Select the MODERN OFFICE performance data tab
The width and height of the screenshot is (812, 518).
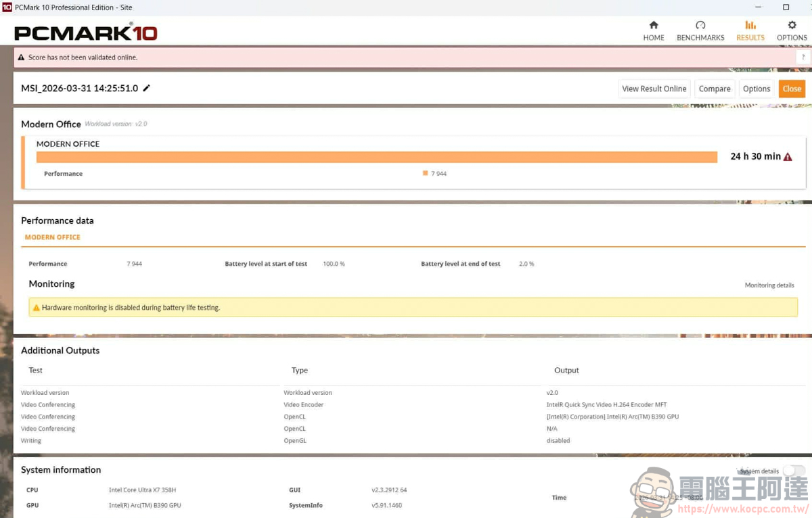53,237
